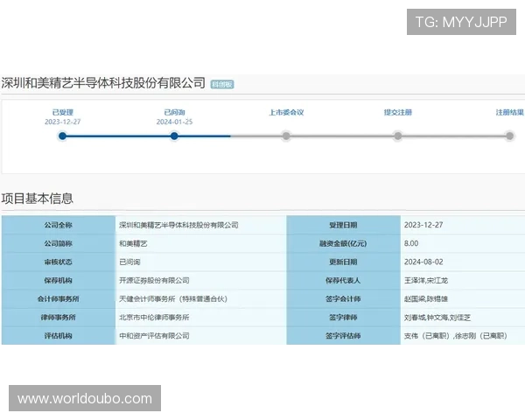Click the 刘春城 signing lawyers value
Screen dimensions: 525x420
(x=437, y=318)
